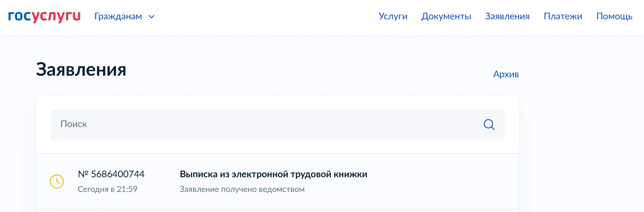Click the Заявления page heading
644x212 pixels.
pos(81,70)
